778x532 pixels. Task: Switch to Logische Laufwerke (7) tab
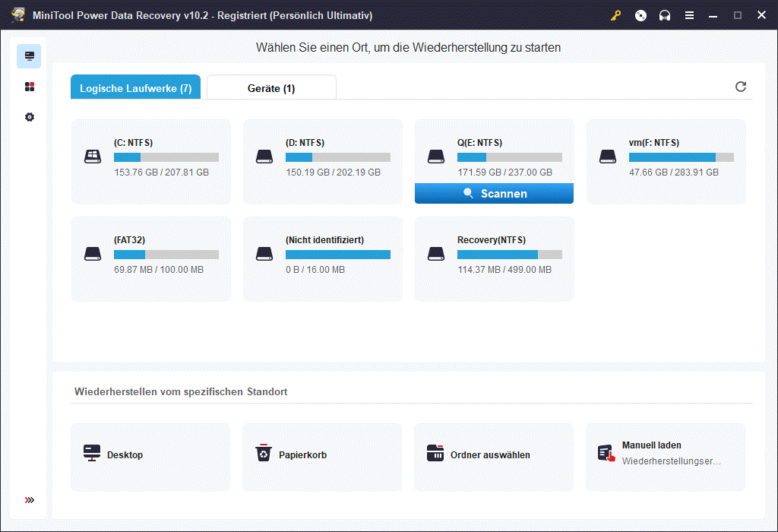[135, 87]
